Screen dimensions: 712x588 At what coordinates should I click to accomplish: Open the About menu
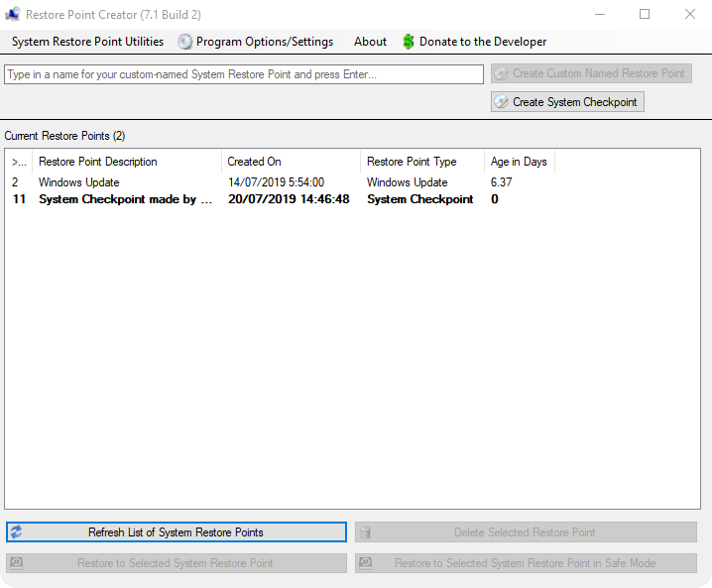[370, 42]
